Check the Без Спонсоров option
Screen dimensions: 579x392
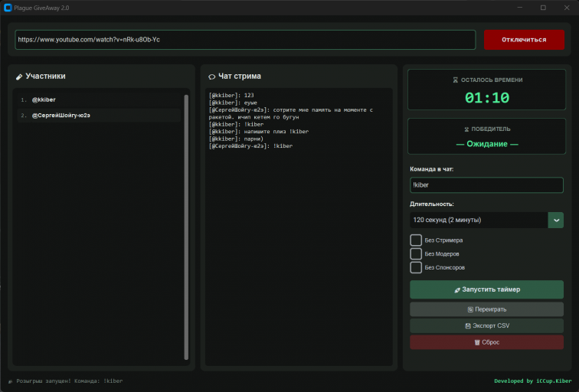click(x=416, y=267)
